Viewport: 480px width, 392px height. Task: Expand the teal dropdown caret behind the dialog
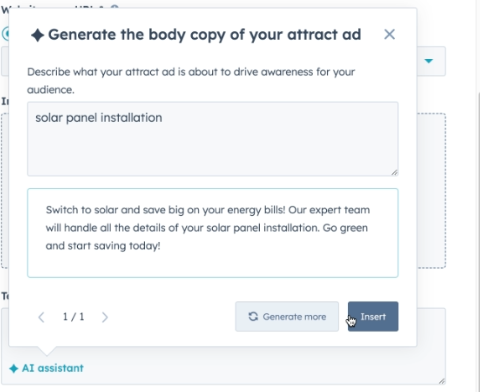[429, 61]
